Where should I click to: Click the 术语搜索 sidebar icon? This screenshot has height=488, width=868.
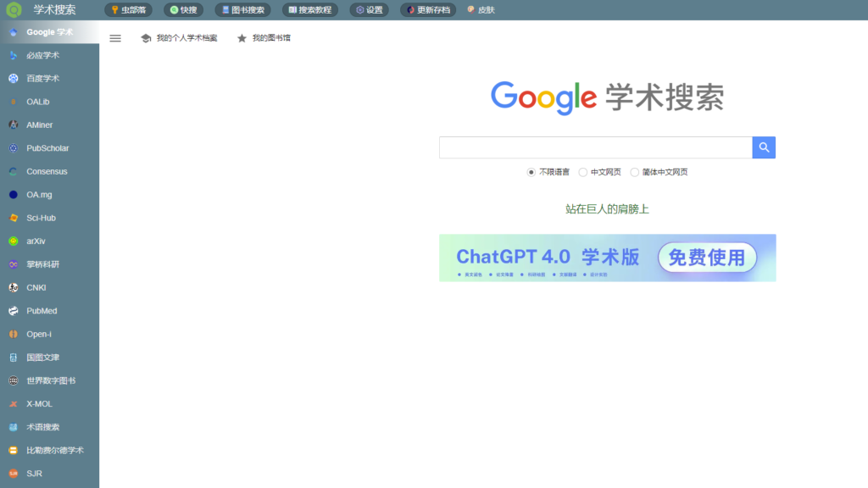tap(14, 427)
